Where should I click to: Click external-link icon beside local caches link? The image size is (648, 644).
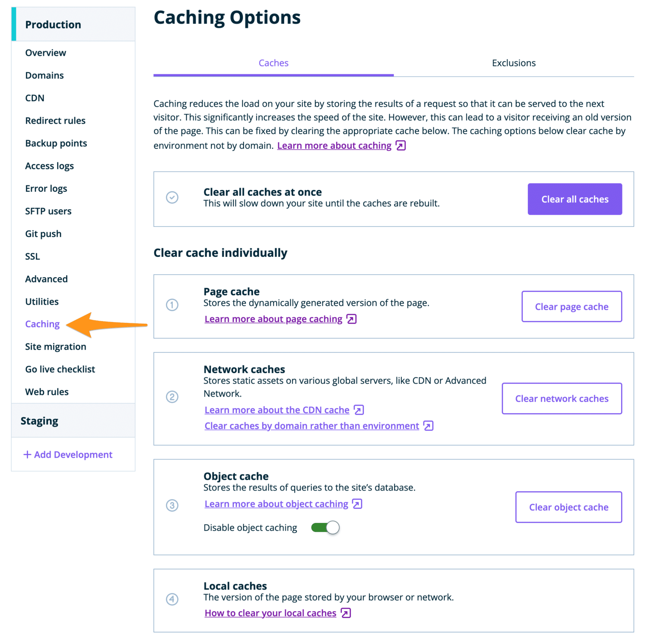point(346,613)
